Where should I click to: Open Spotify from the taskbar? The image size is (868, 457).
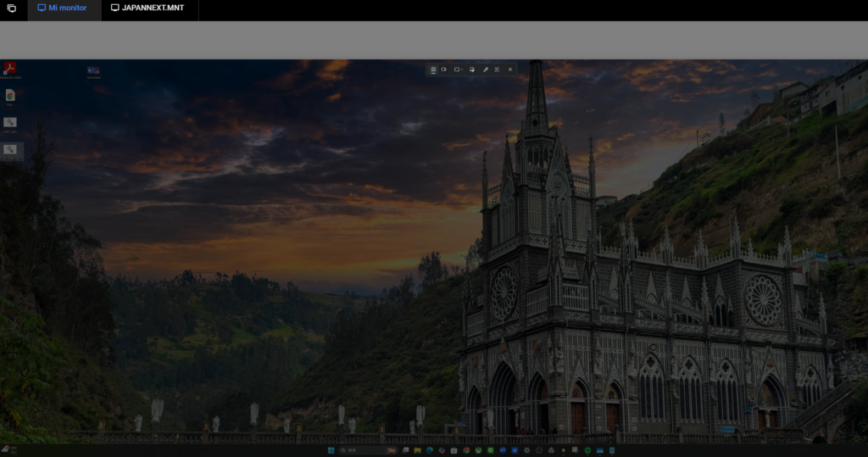tap(587, 450)
